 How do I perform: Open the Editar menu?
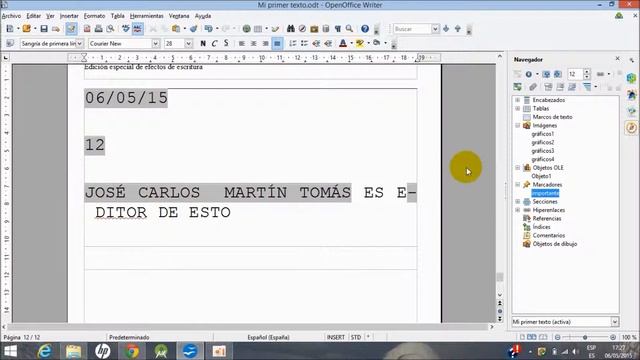33,16
